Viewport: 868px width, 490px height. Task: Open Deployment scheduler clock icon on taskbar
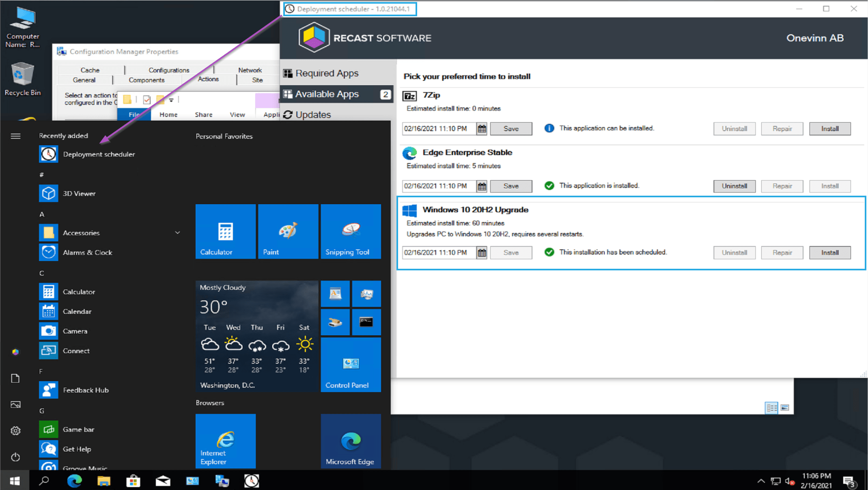coord(252,481)
